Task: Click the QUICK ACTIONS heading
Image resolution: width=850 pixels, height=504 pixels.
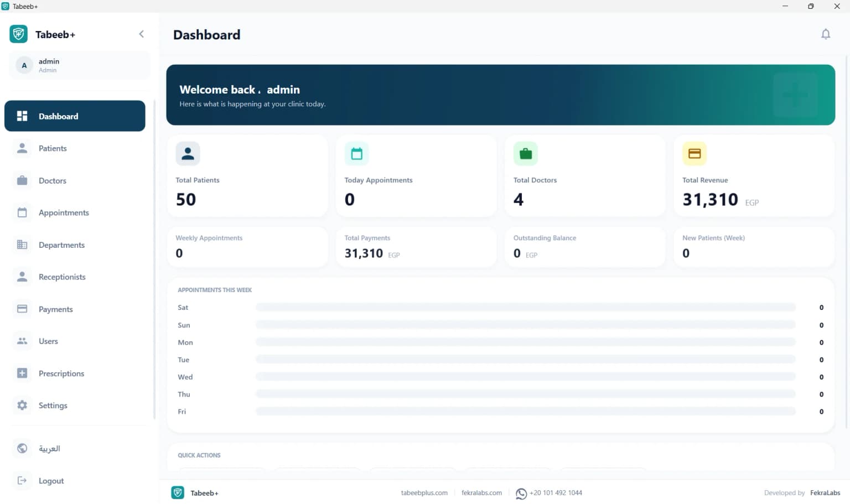Action: click(199, 455)
